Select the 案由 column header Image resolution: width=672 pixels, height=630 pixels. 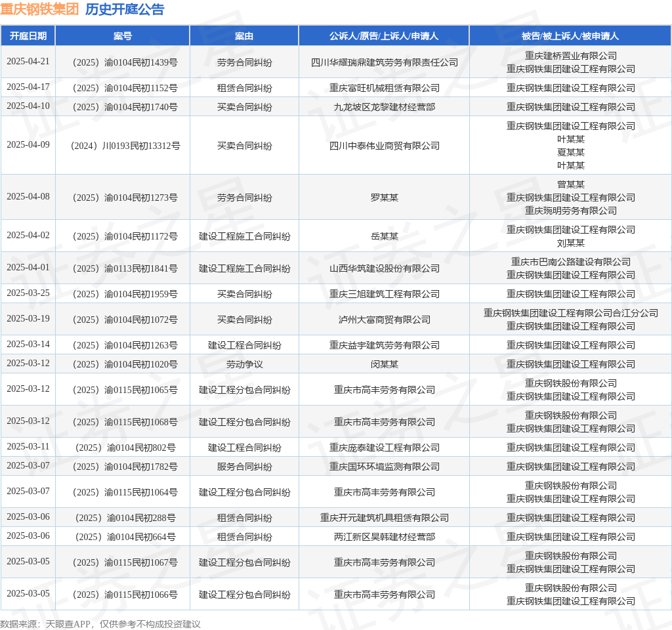pos(244,36)
